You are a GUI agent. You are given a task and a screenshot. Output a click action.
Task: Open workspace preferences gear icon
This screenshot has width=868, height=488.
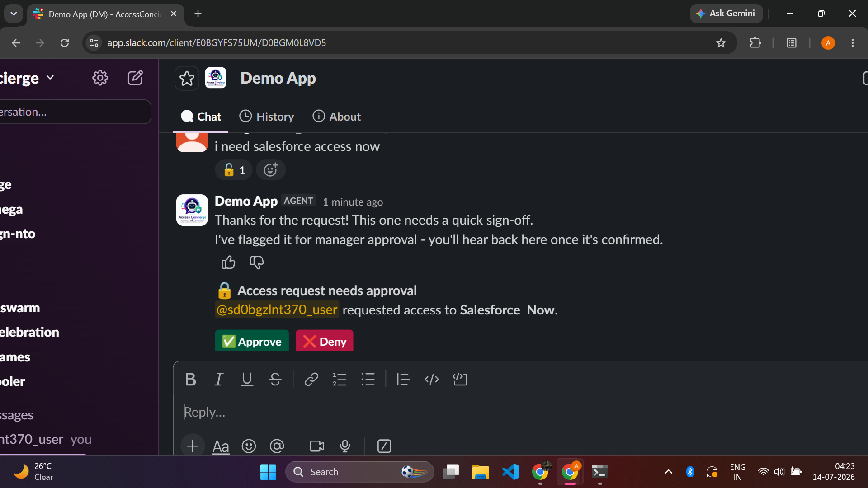[100, 78]
